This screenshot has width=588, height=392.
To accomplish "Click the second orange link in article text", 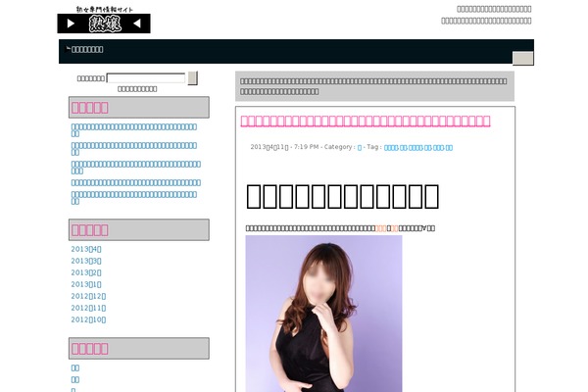I will [x=394, y=228].
